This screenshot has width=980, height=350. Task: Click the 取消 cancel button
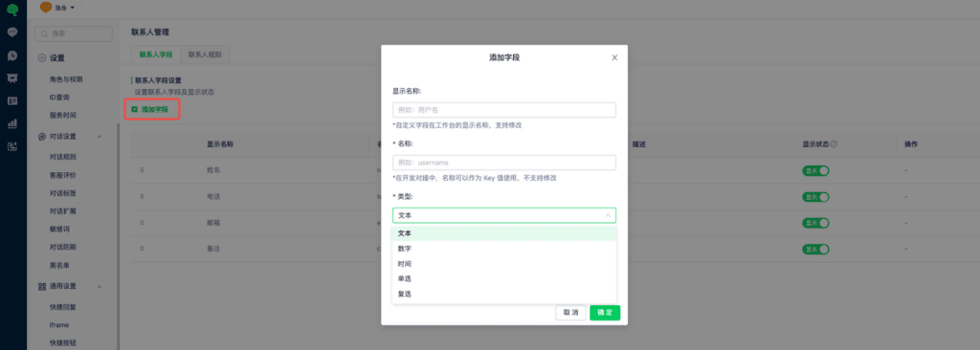point(570,313)
